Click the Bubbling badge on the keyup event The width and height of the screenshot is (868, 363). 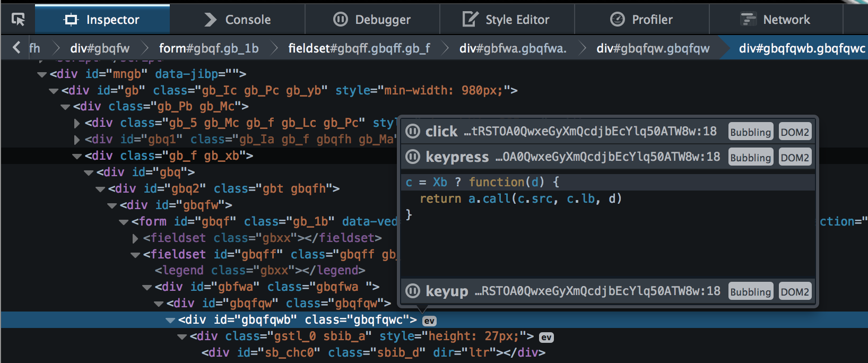click(x=751, y=291)
